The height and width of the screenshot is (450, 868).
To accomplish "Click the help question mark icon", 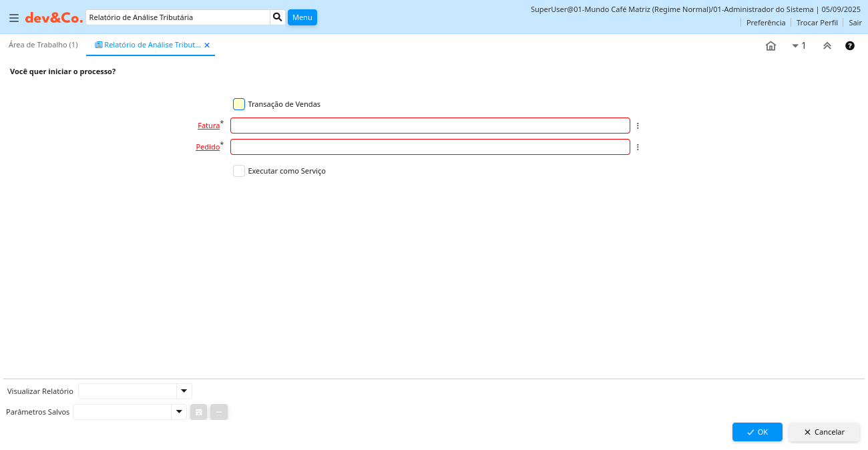I will coord(850,45).
